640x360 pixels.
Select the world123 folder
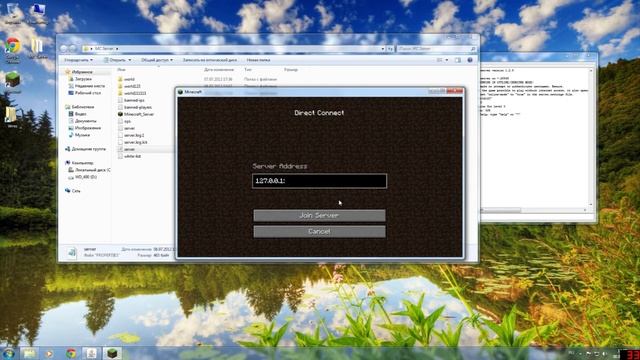coord(132,86)
